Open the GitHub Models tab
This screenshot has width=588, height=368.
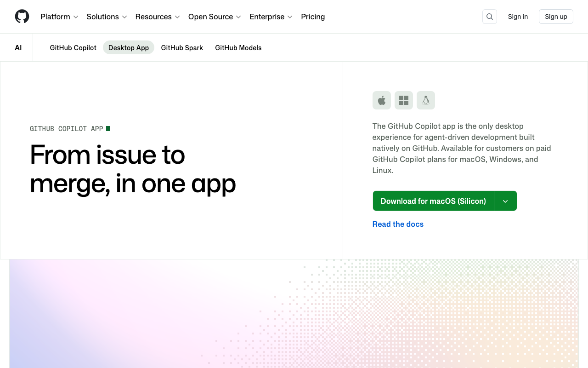(x=238, y=47)
